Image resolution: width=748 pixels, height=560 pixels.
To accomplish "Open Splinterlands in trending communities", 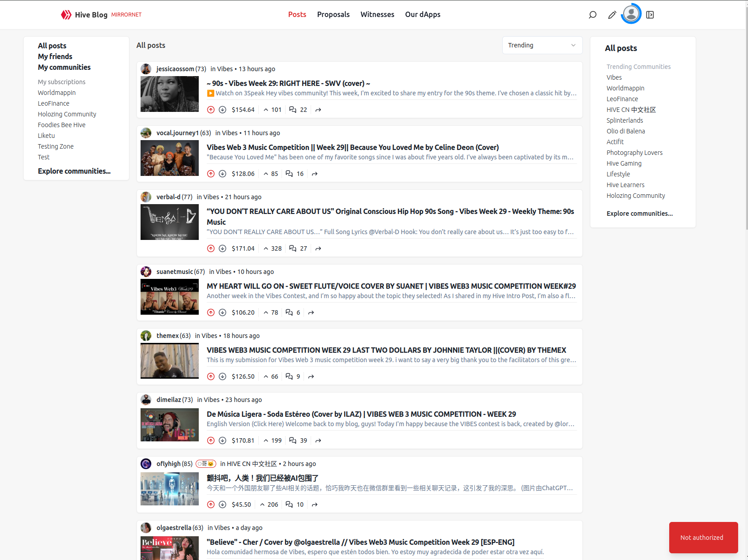I will coord(624,120).
